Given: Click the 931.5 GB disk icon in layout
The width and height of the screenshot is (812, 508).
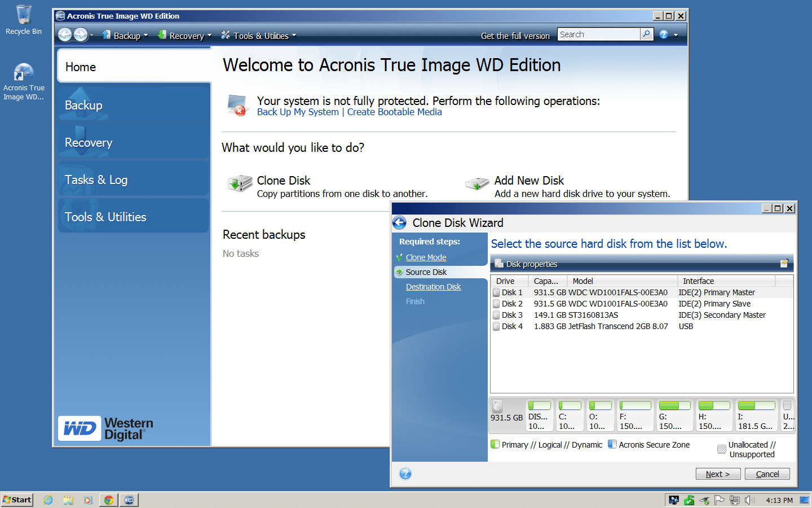Looking at the screenshot, I should point(498,406).
